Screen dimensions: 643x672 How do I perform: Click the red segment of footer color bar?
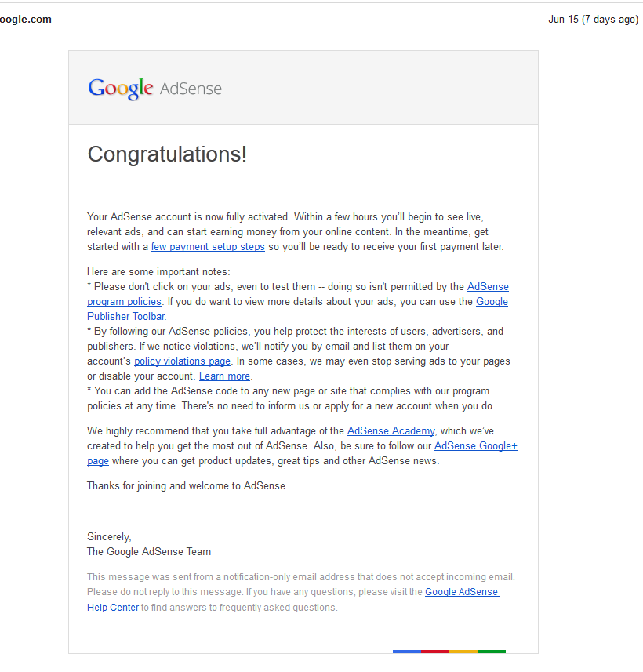[x=435, y=652]
